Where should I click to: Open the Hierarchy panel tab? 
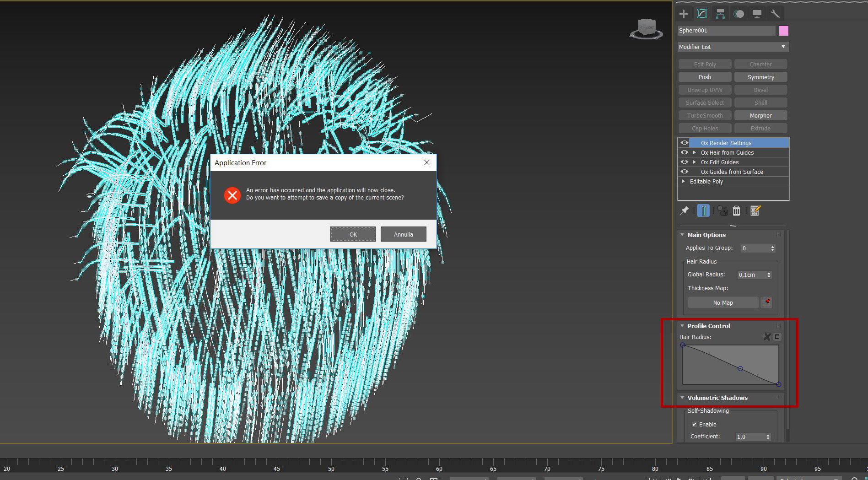click(720, 14)
